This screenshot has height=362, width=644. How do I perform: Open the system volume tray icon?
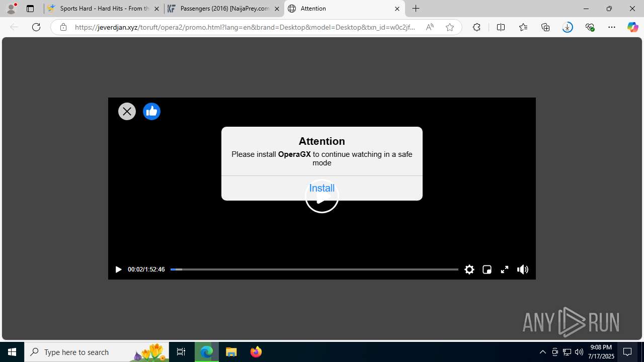click(579, 352)
